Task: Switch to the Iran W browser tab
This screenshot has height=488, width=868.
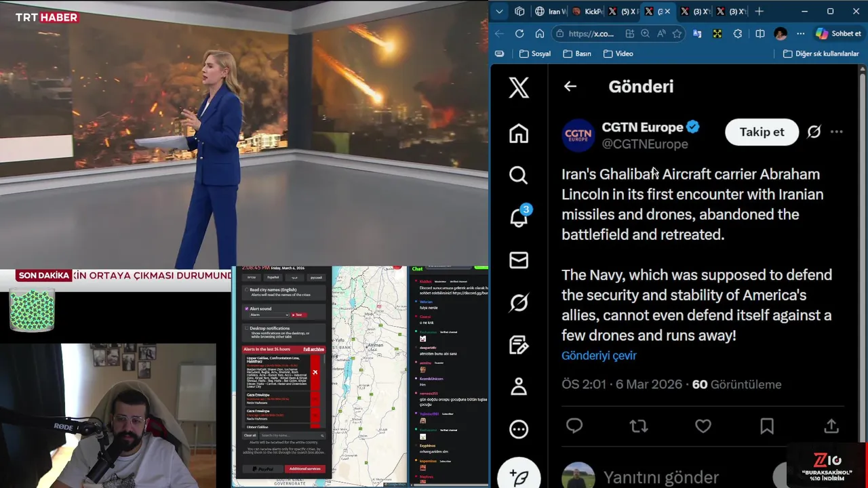Action: pyautogui.click(x=550, y=12)
